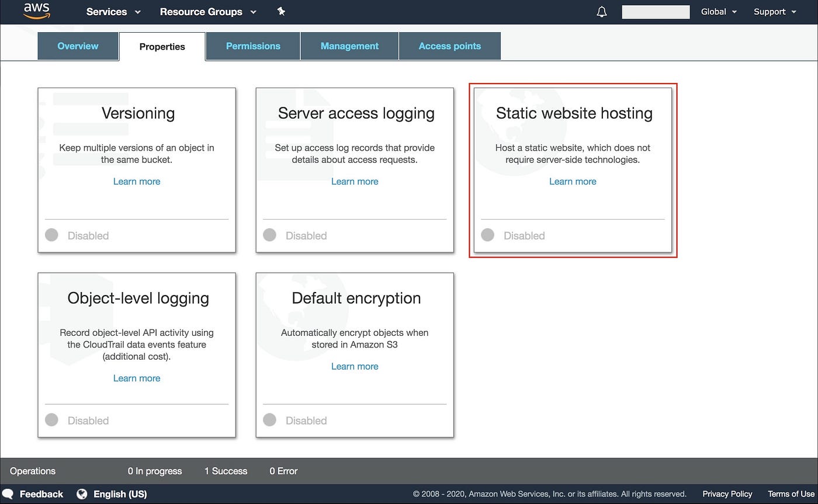The height and width of the screenshot is (504, 818).
Task: Switch to the Management tab
Action: [x=349, y=46]
